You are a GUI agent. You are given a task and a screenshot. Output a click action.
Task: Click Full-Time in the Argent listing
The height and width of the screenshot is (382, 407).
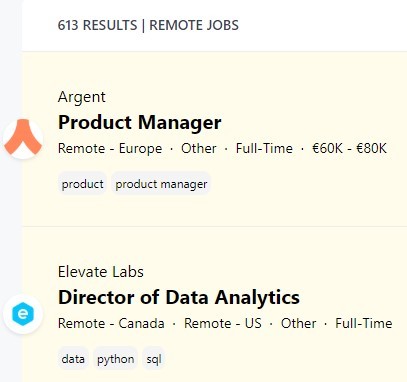(264, 148)
